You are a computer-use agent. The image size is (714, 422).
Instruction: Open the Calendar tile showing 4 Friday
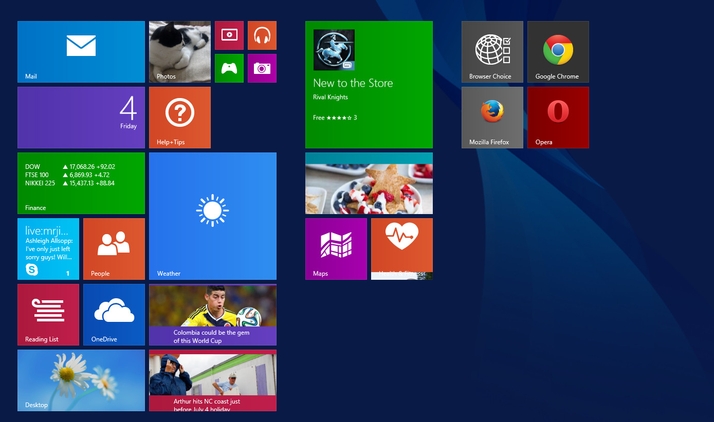pyautogui.click(x=81, y=117)
